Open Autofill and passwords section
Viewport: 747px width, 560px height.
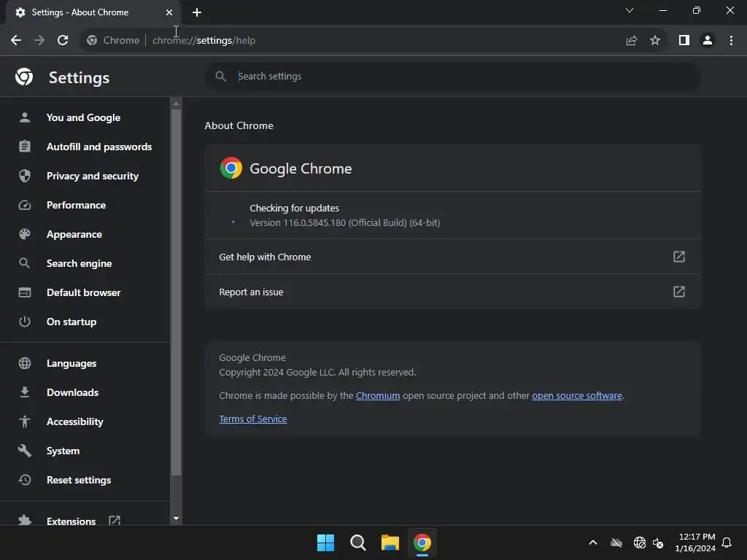(85, 147)
